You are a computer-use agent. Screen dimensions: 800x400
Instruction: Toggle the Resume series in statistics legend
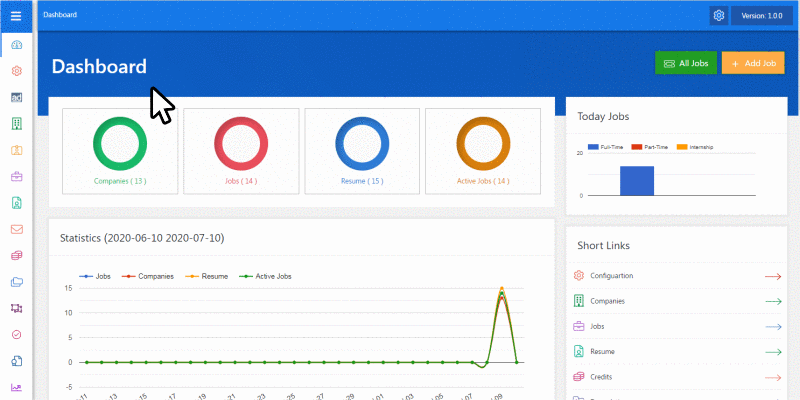pos(206,276)
